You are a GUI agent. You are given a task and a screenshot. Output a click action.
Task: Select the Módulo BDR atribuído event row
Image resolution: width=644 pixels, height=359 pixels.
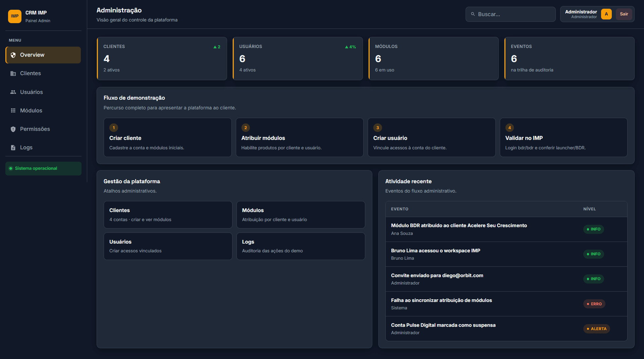point(506,229)
